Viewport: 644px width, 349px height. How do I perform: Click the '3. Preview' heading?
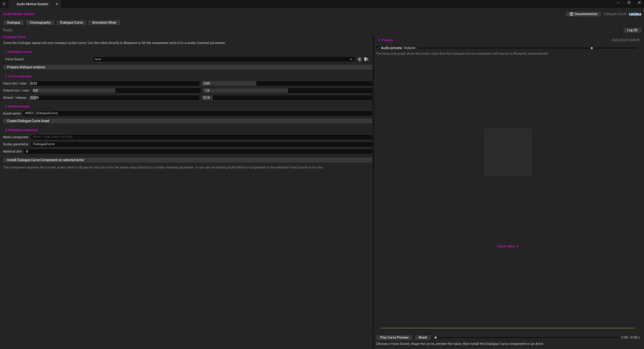pos(386,40)
